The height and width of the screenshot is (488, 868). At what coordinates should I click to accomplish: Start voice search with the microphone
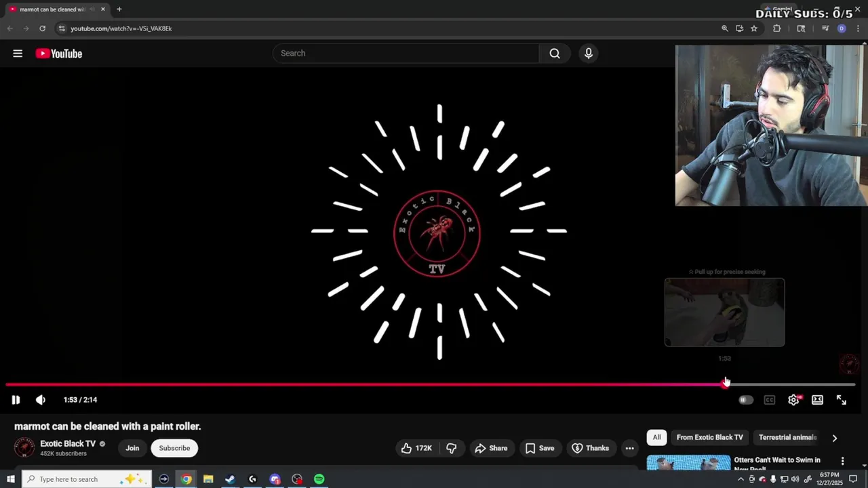(x=589, y=54)
